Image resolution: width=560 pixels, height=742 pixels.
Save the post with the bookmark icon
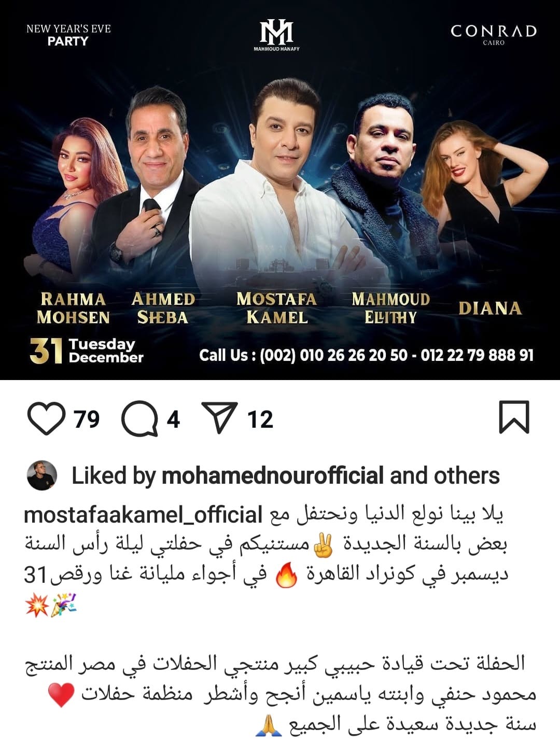(x=514, y=417)
